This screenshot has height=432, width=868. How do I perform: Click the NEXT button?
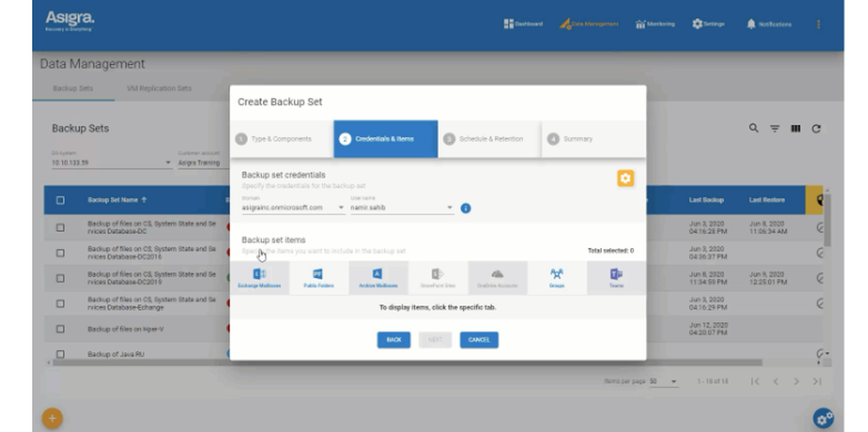click(435, 340)
